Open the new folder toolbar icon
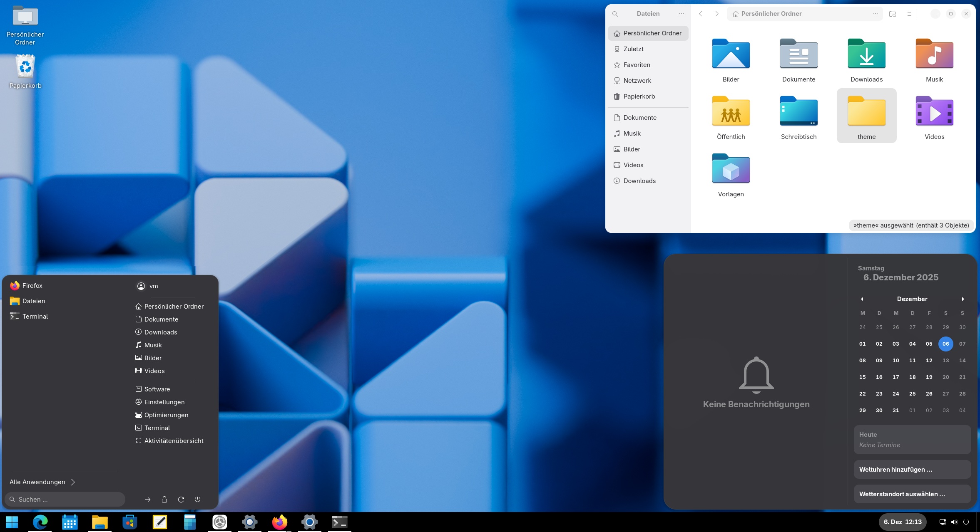 pyautogui.click(x=892, y=14)
